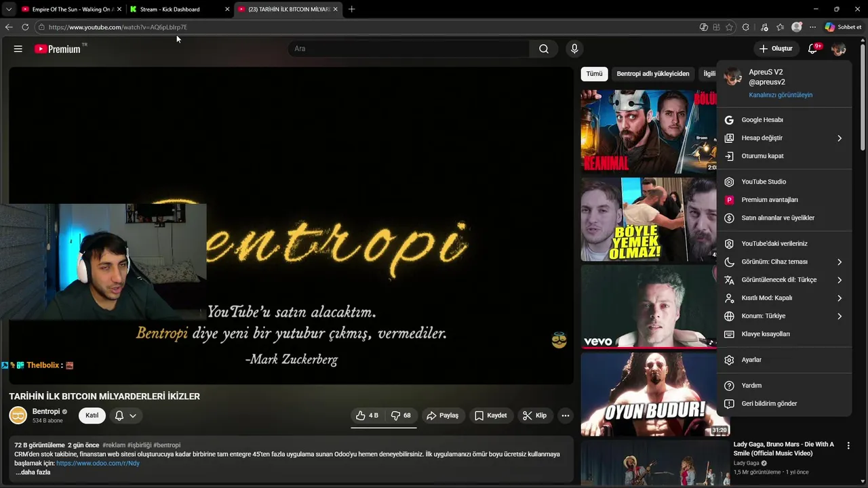Open the notifications bell
Viewport: 868px width, 488px height.
point(813,49)
